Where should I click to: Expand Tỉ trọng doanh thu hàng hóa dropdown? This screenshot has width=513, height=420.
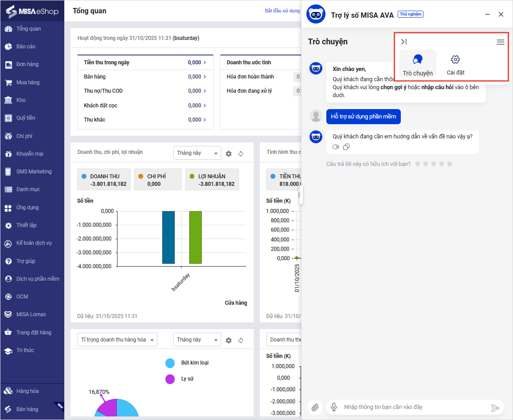coord(117,340)
